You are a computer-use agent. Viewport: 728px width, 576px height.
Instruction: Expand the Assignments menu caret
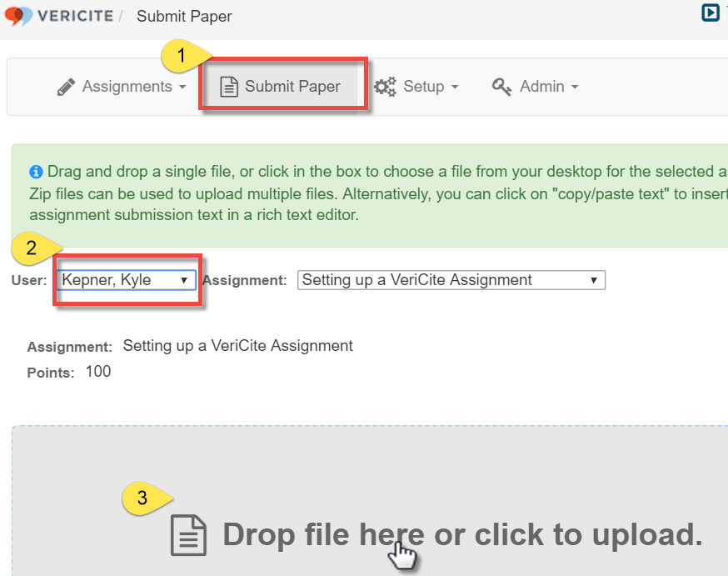(181, 88)
